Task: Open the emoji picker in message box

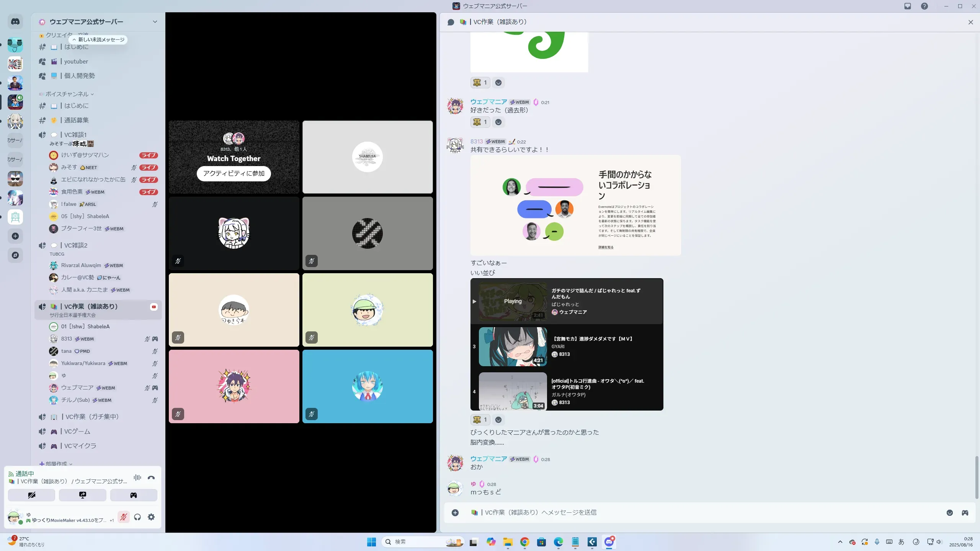Action: (x=950, y=513)
